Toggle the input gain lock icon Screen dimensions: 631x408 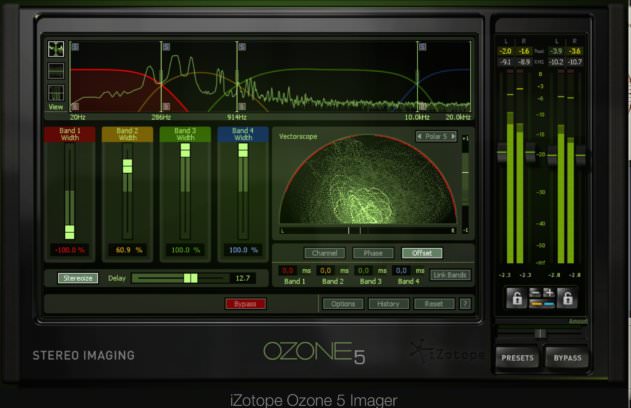[x=517, y=298]
